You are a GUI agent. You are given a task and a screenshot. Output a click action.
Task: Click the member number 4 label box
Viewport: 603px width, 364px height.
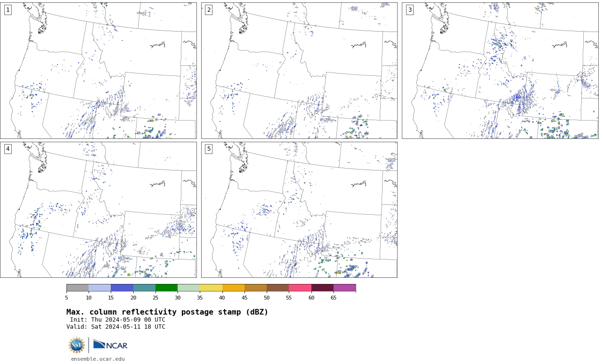pos(8,149)
